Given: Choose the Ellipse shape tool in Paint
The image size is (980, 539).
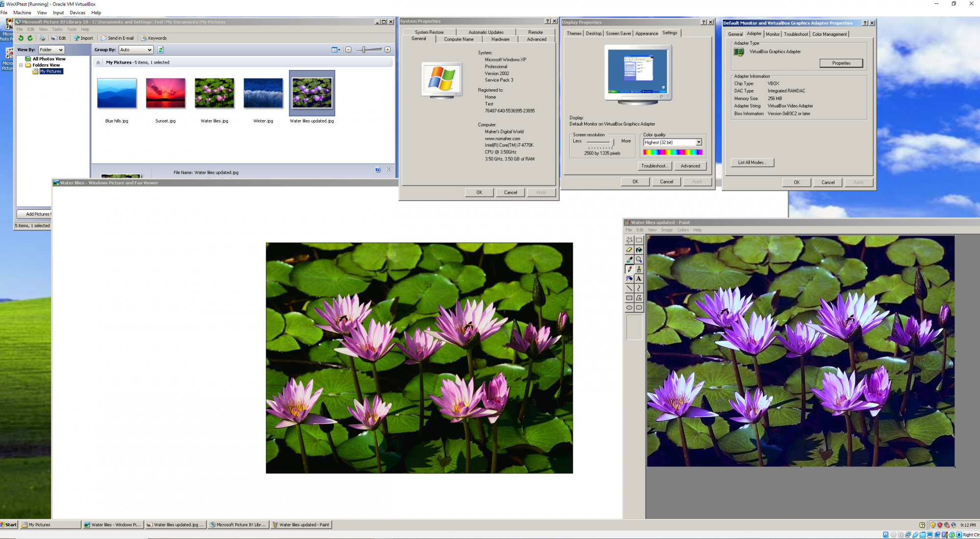Looking at the screenshot, I should pos(629,308).
